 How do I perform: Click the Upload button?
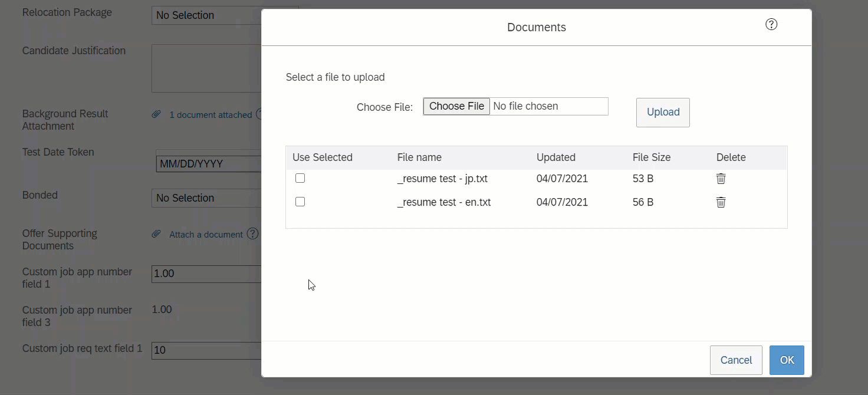pos(663,112)
